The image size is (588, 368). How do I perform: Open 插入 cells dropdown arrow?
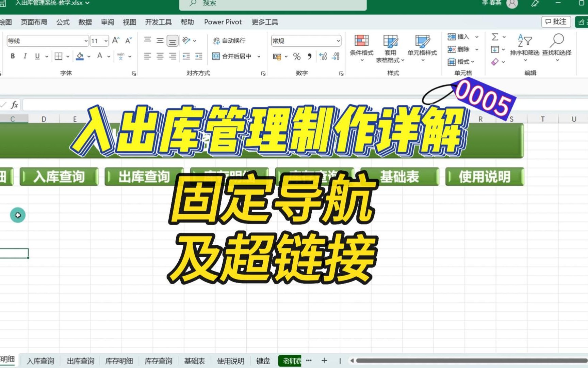point(477,37)
